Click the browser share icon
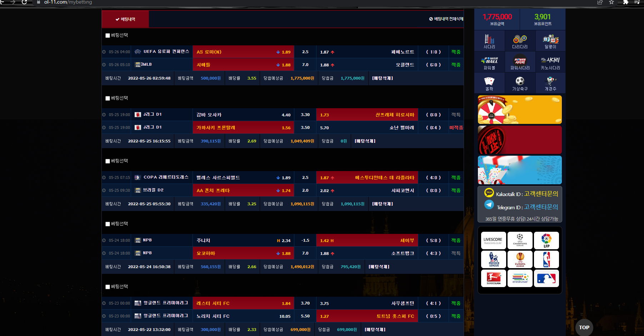644x336 pixels. pos(600,2)
